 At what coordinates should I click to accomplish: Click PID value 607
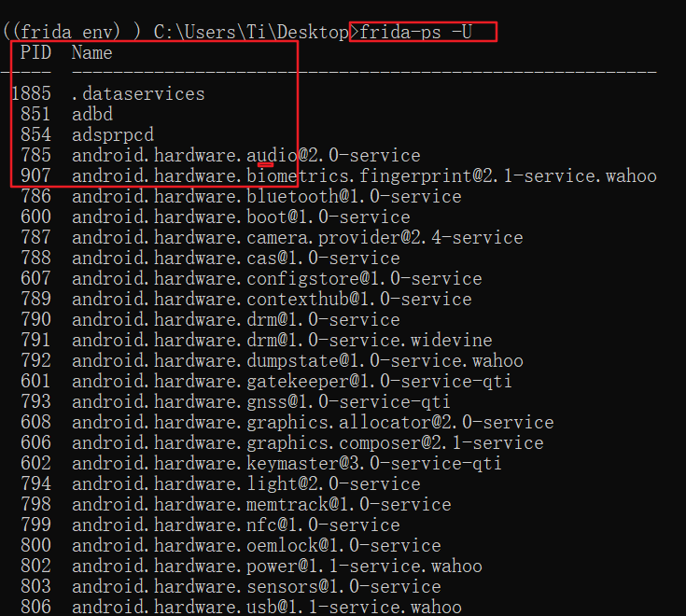pyautogui.click(x=35, y=279)
